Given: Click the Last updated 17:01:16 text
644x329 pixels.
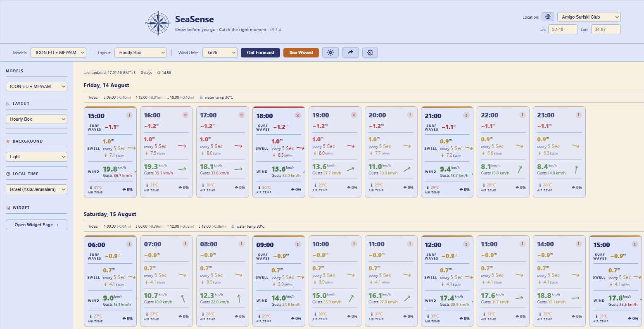Looking at the screenshot, I should 109,73.
